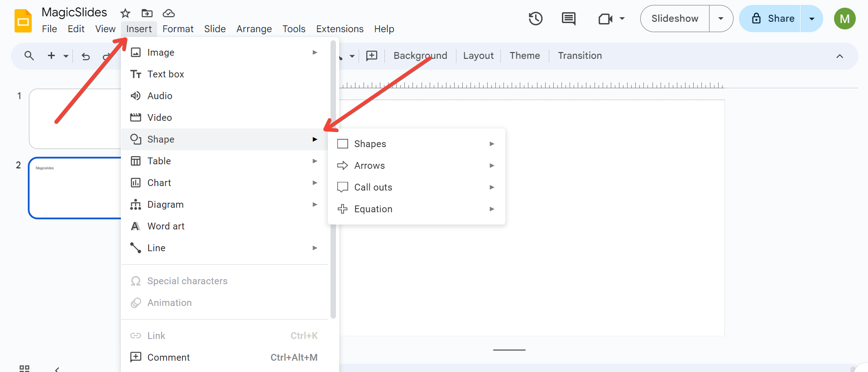Click the video camera meeting icon
Viewport: 868px width, 372px height.
(605, 19)
